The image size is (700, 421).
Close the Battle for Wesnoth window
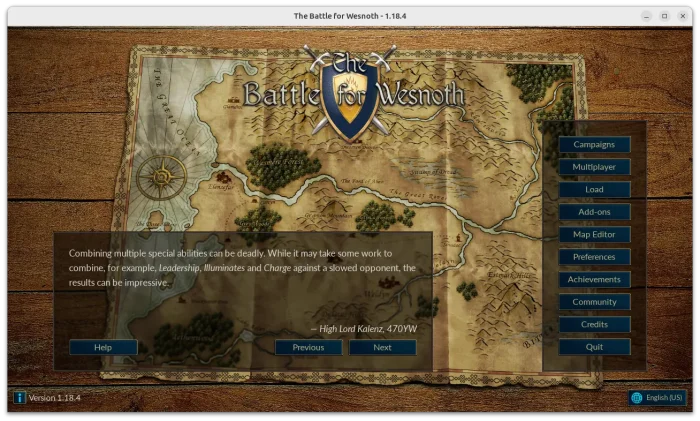point(683,16)
